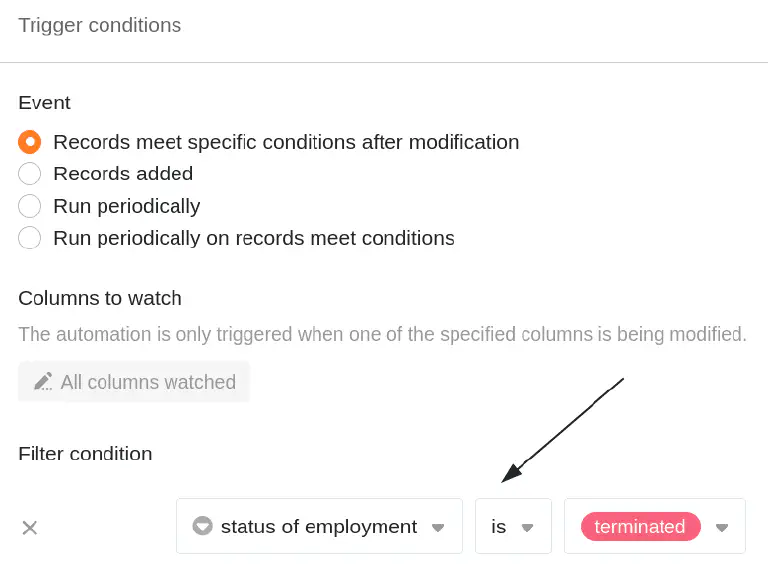The height and width of the screenshot is (566, 768).
Task: Click the pencil edit icon for watched columns
Action: pos(43,382)
